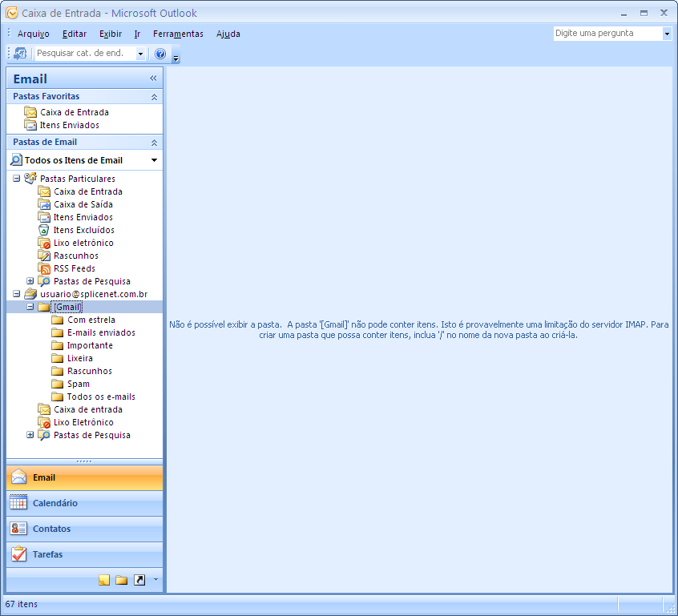Click the Rascunhos icon under Pastas Particulares
Image resolution: width=678 pixels, height=616 pixels.
[x=44, y=256]
